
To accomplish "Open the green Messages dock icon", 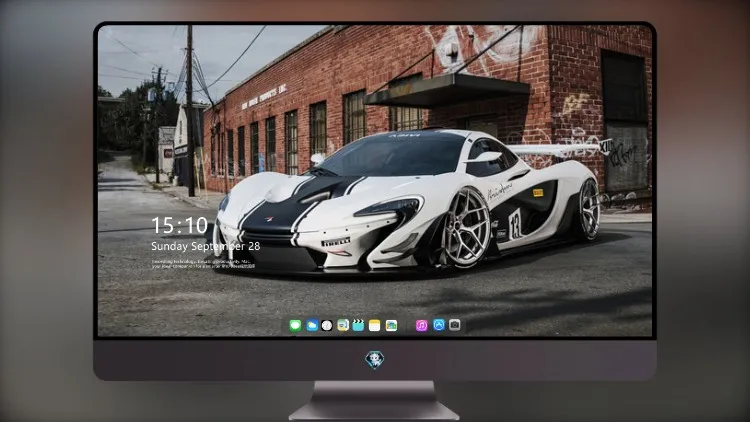I will tap(295, 325).
